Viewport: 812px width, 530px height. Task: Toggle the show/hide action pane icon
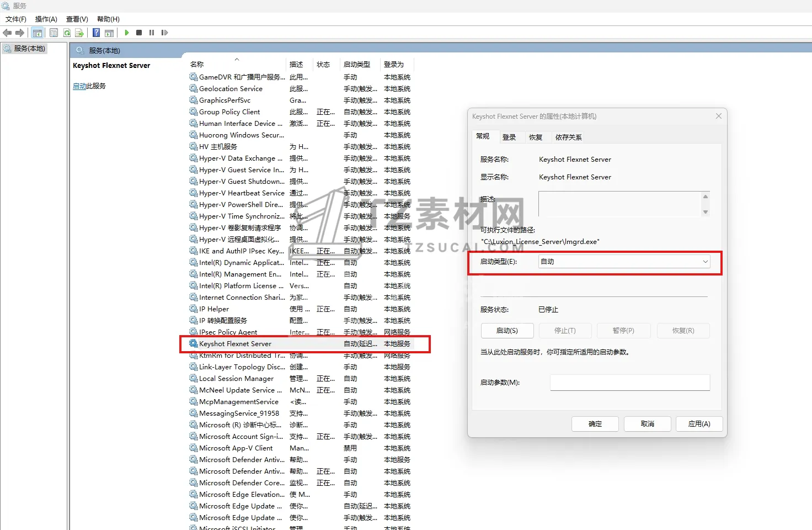point(109,33)
